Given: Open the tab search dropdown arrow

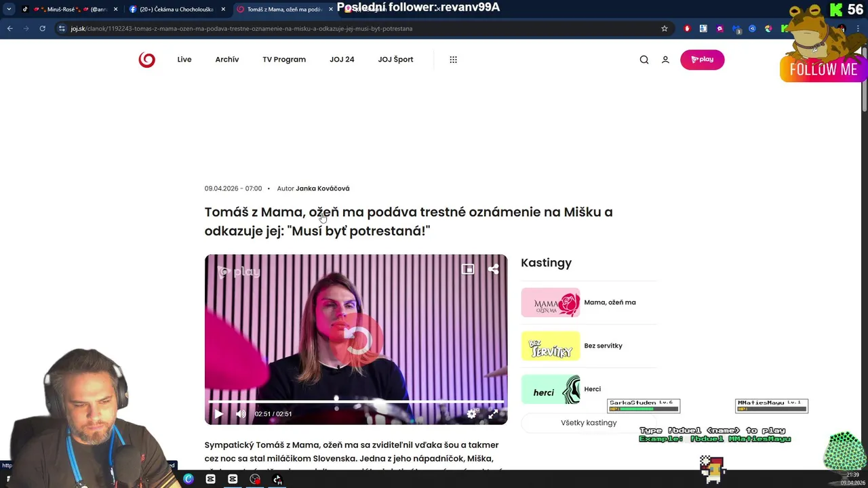Looking at the screenshot, I should pyautogui.click(x=9, y=9).
